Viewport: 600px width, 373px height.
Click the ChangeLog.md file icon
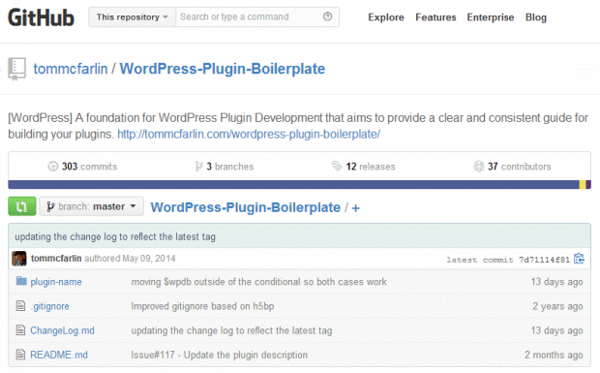(20, 330)
